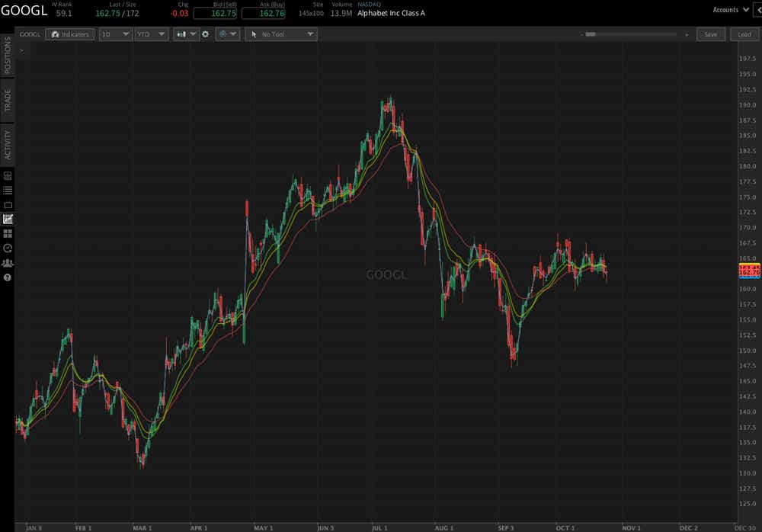Click the Bid (Sell) price 162.75

(216, 13)
